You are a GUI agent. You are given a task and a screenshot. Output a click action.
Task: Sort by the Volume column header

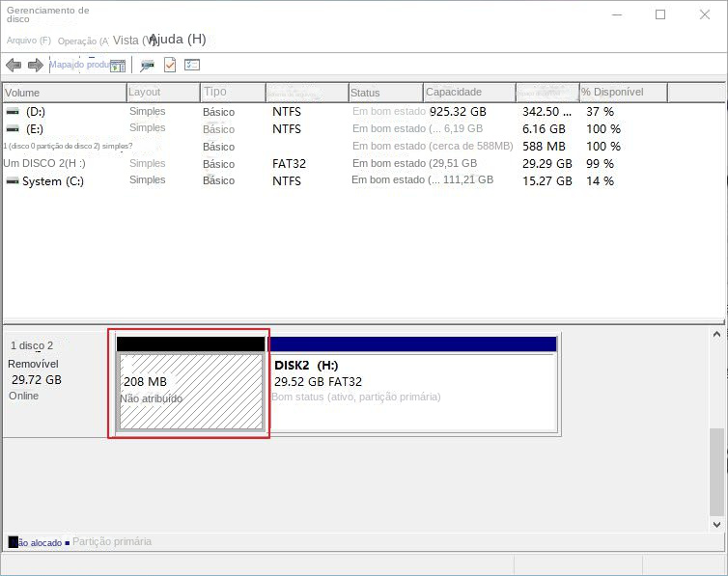click(65, 93)
